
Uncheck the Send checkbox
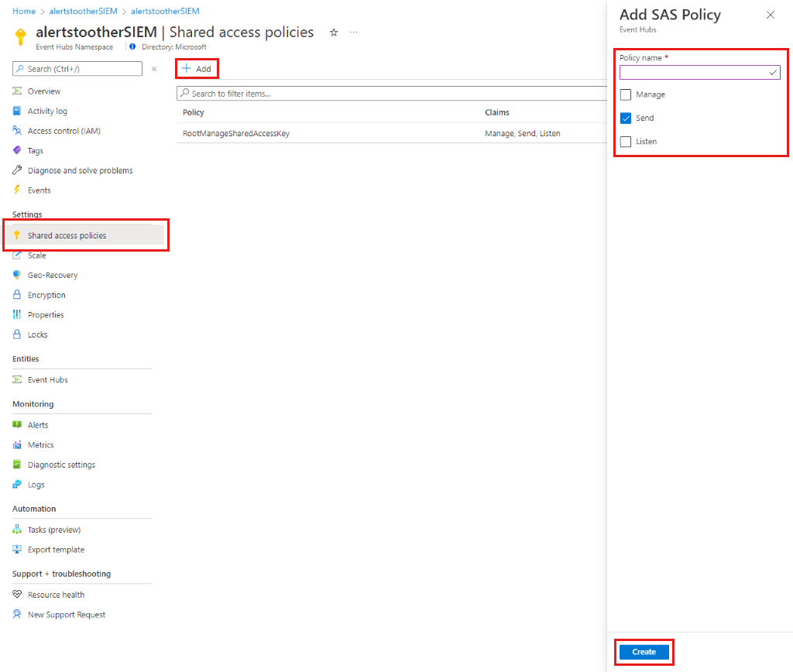click(626, 118)
